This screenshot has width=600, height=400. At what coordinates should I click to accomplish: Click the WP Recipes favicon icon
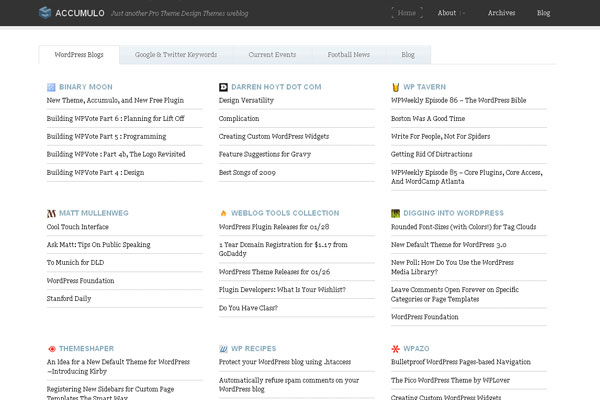[223, 349]
